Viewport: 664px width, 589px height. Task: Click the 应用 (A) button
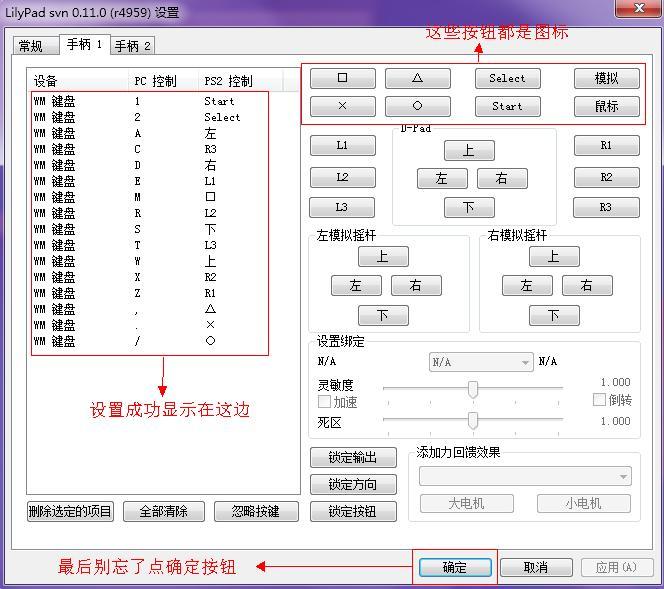[617, 567]
